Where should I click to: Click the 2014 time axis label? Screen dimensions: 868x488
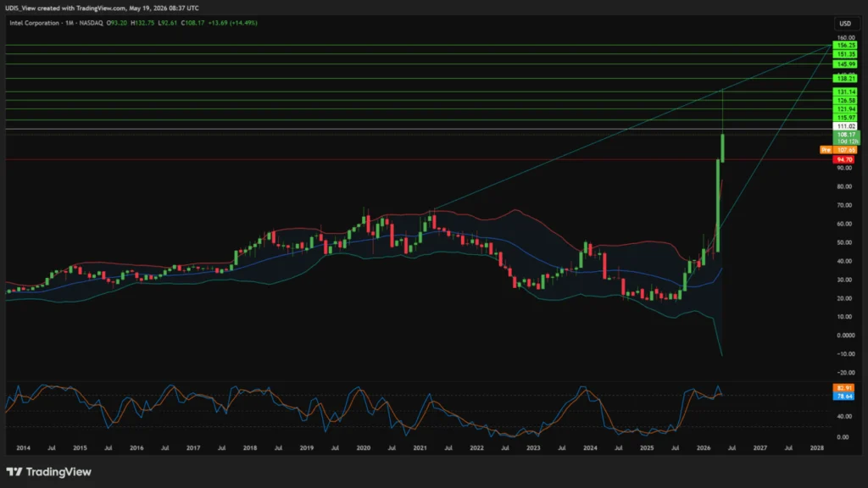point(23,447)
